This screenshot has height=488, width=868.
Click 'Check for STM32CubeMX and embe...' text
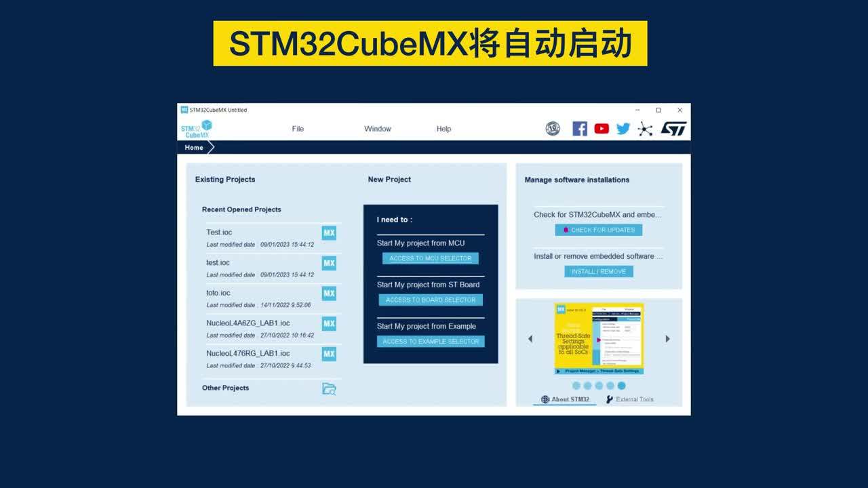(x=597, y=214)
